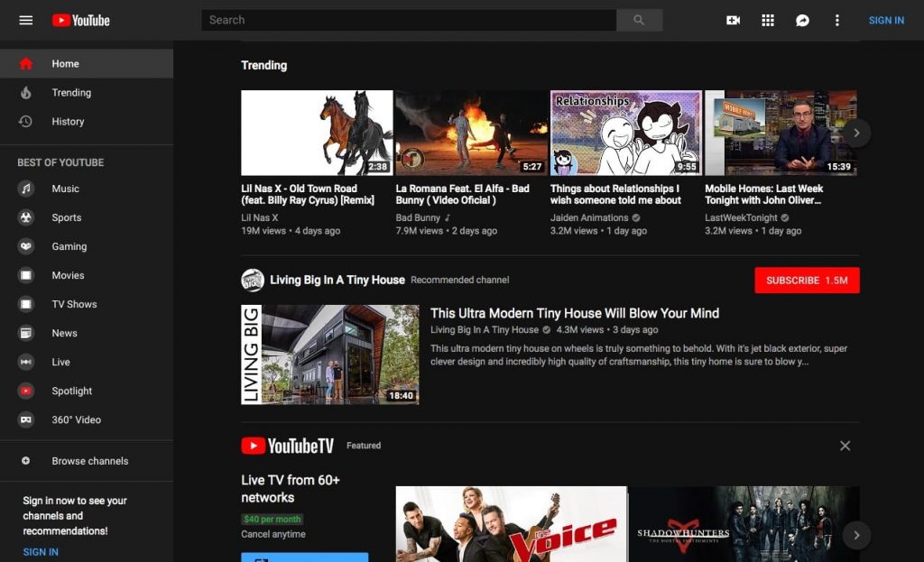924x562 pixels.
Task: Click the Live broadcast icon
Action: click(x=26, y=362)
